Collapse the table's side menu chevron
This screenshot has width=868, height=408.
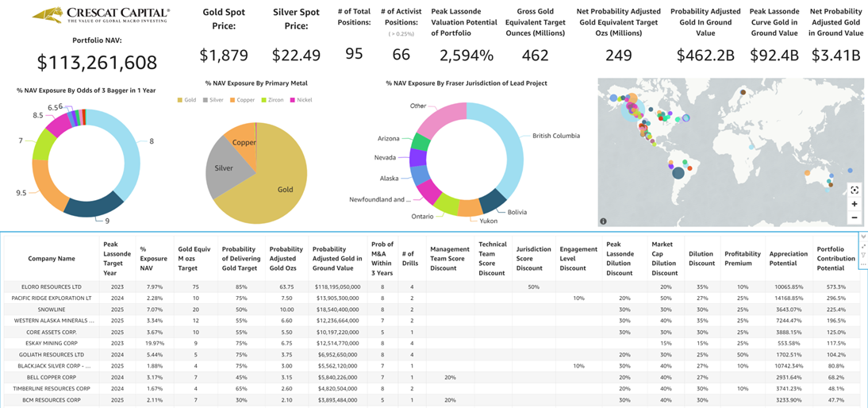863,237
